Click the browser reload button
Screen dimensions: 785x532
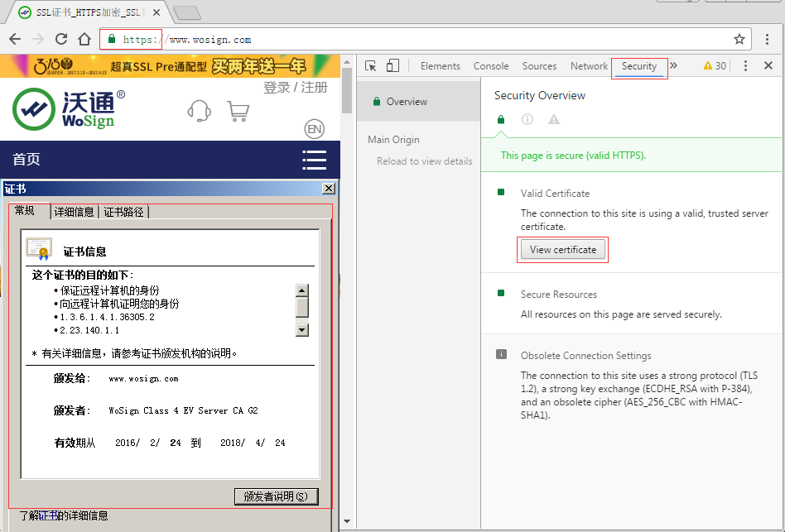coord(61,39)
